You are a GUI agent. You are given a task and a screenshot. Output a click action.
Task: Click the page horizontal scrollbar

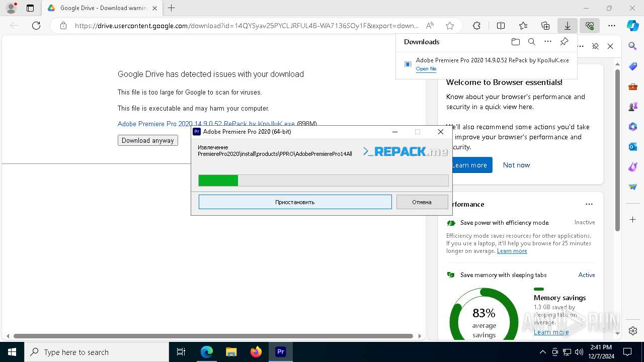(x=213, y=336)
